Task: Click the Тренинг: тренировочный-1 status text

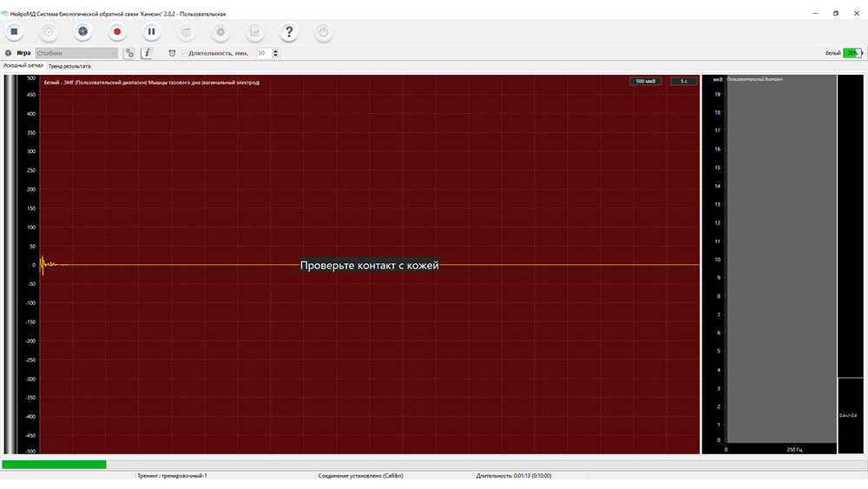Action: [x=172, y=476]
